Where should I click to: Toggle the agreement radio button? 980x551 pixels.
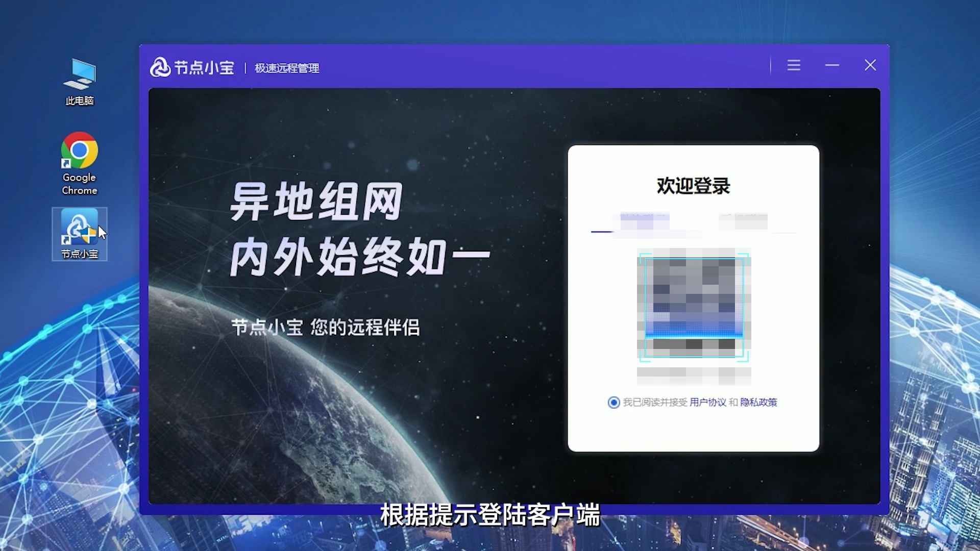pos(614,403)
